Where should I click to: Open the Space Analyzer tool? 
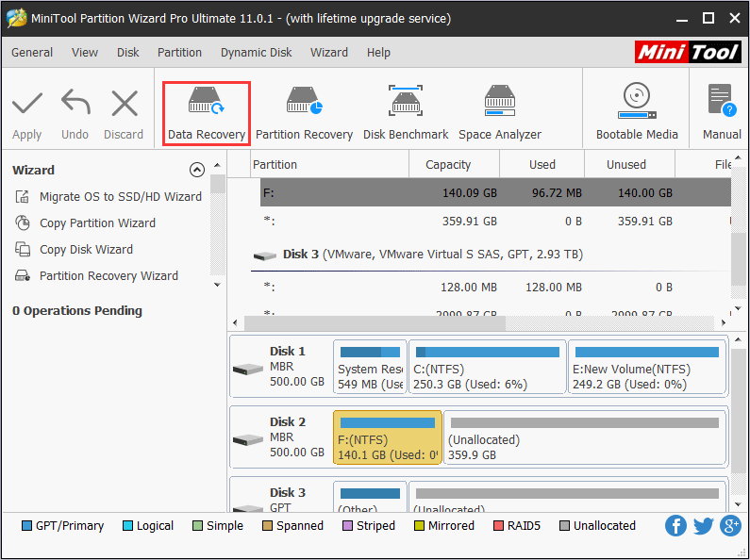tap(500, 113)
